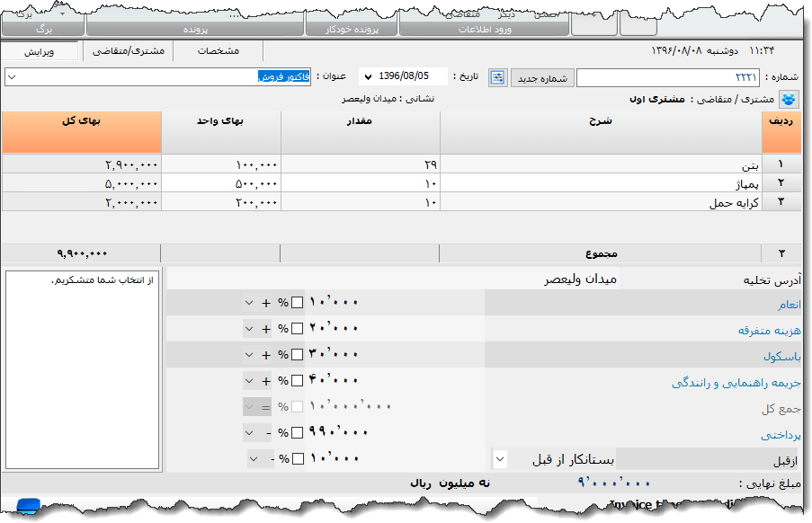812x523 pixels.
Task: Enable the percentage checkbox for انعام
Action: click(x=298, y=302)
